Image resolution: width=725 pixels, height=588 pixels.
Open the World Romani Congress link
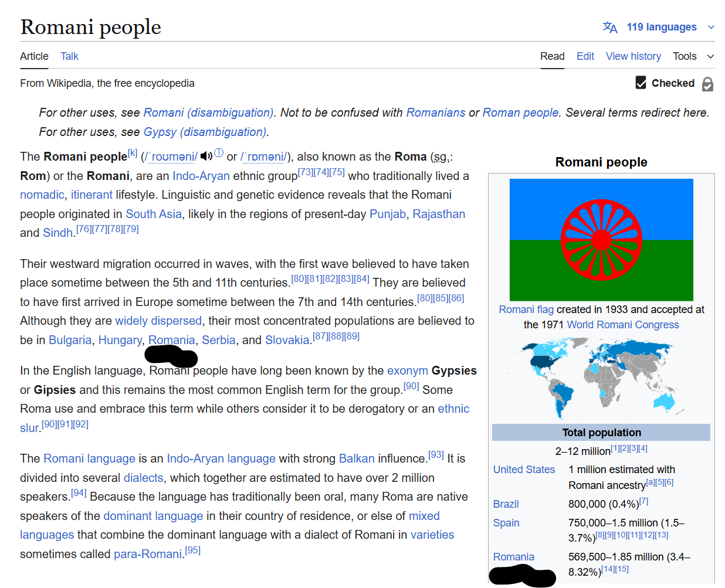click(623, 325)
